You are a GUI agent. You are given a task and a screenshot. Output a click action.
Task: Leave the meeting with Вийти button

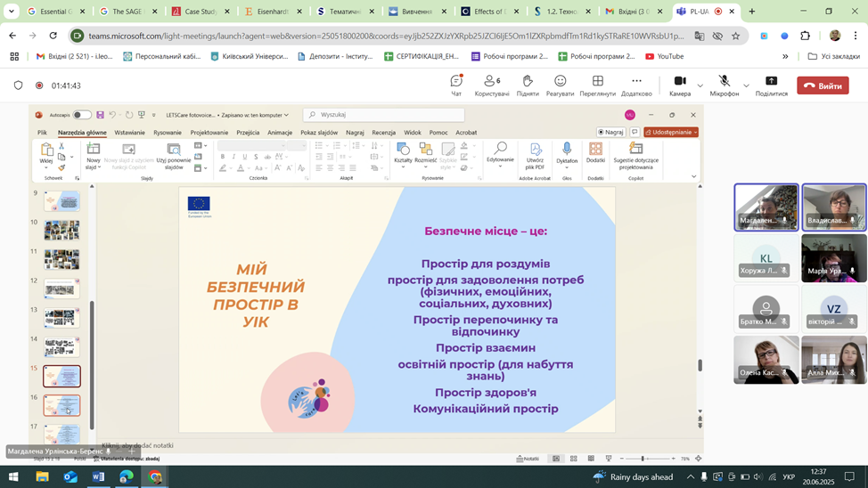(x=822, y=85)
